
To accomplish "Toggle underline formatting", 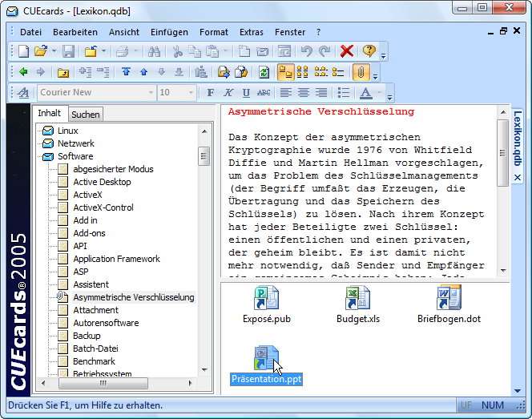I will pos(245,93).
